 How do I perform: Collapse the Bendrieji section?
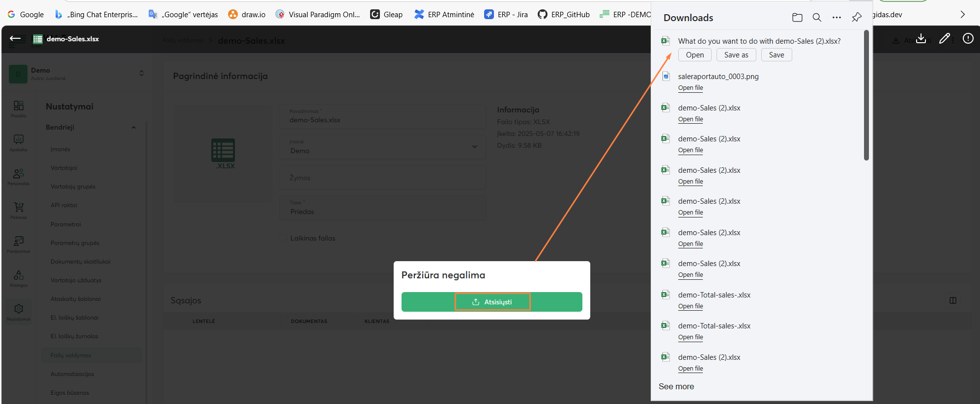coord(133,128)
